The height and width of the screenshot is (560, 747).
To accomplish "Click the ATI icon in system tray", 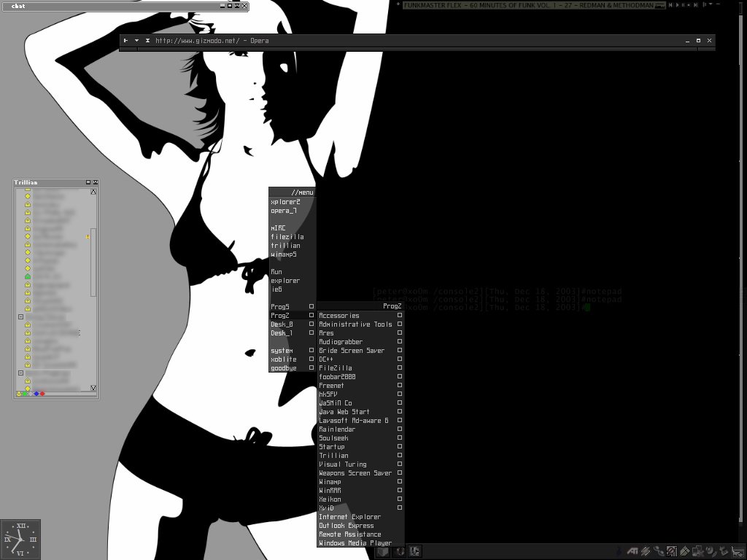I will (634, 551).
